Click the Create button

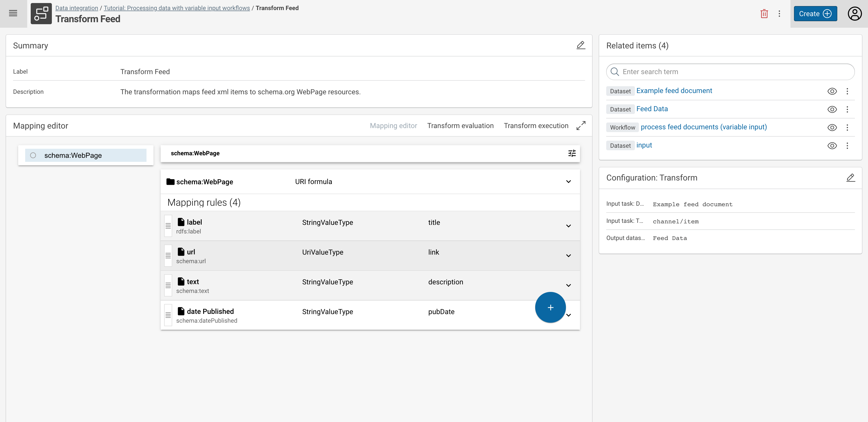click(815, 14)
